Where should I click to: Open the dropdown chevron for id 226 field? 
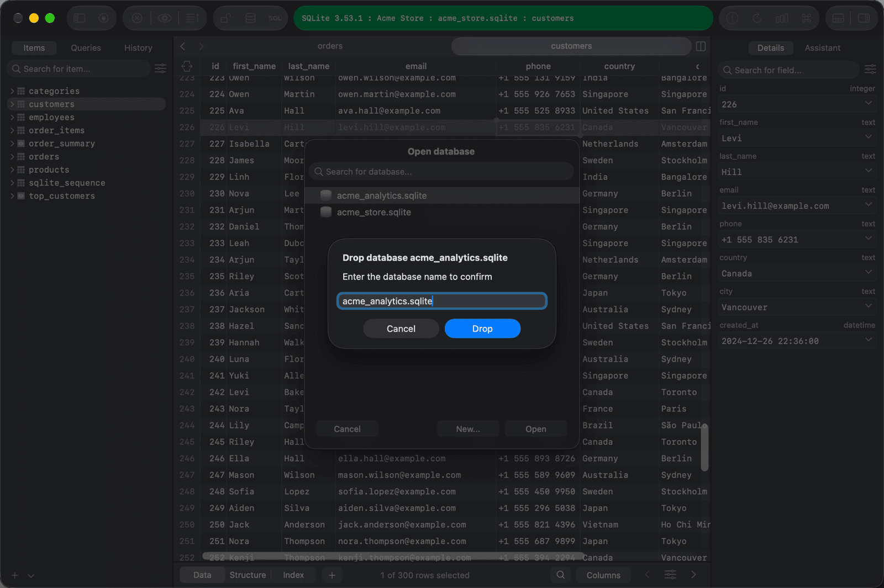click(869, 103)
